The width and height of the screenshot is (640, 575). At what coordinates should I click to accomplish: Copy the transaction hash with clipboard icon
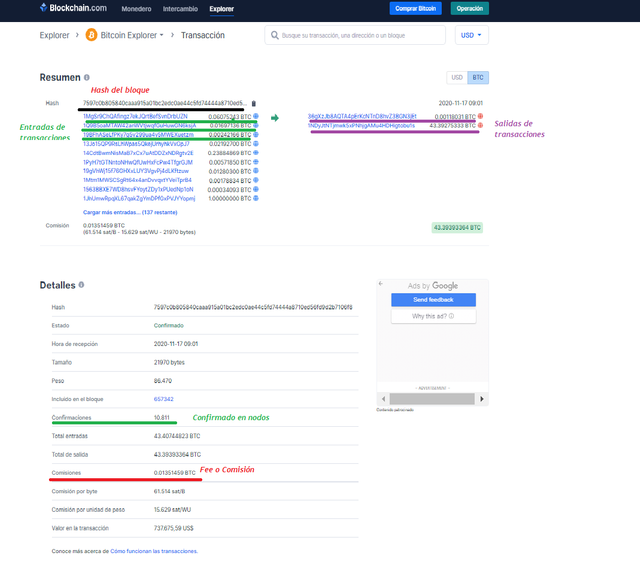point(253,103)
